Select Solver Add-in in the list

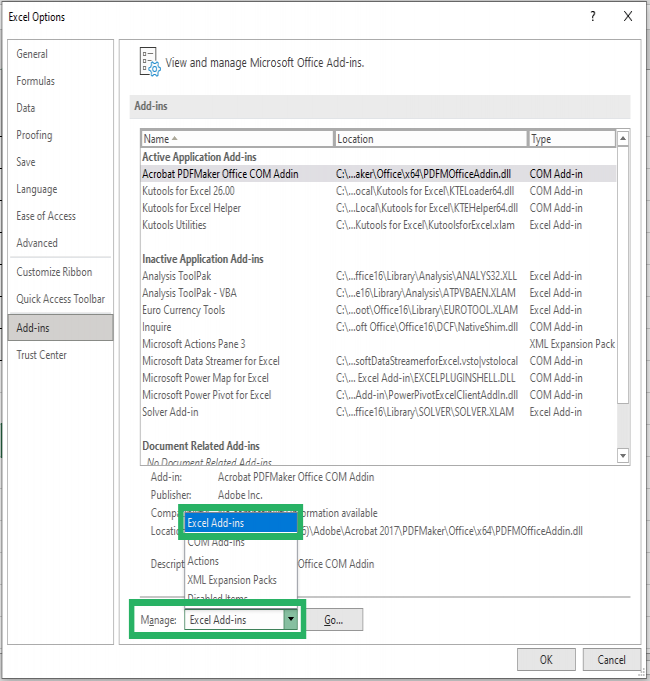(x=170, y=412)
